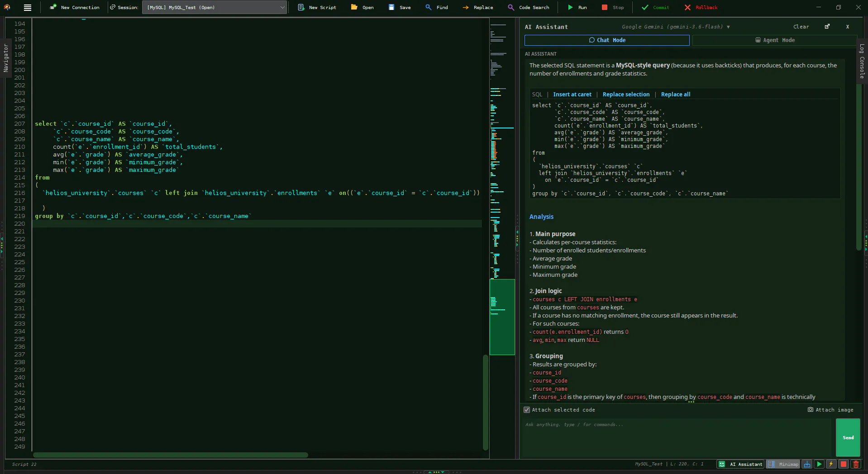Toggle the Attach selected code checkbox

coord(527,410)
